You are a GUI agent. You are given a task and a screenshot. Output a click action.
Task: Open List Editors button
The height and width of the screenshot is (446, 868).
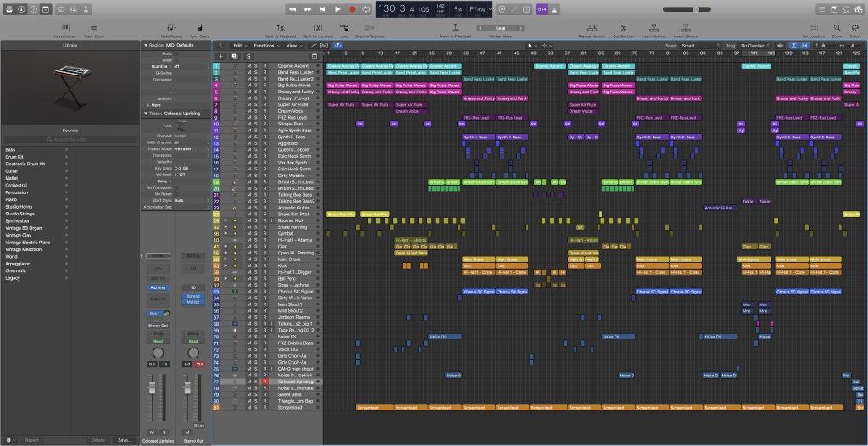[822, 9]
